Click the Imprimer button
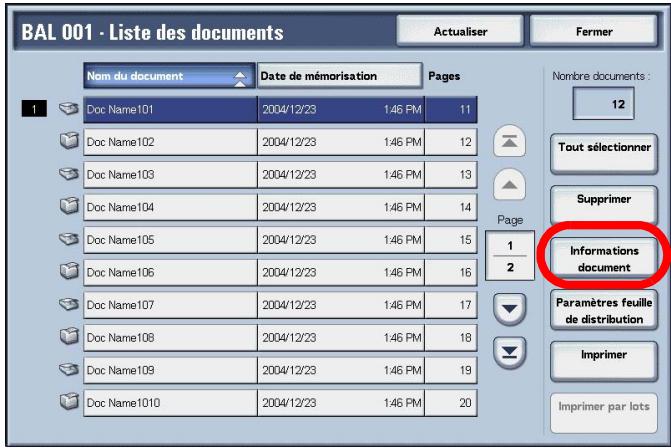The height and width of the screenshot is (448, 671). [604, 360]
